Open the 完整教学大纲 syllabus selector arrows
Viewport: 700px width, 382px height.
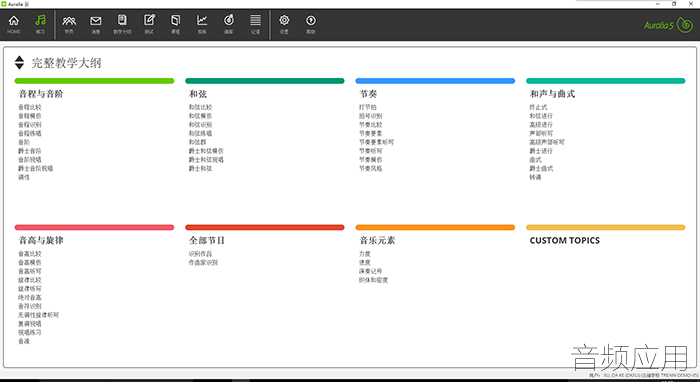coord(19,62)
